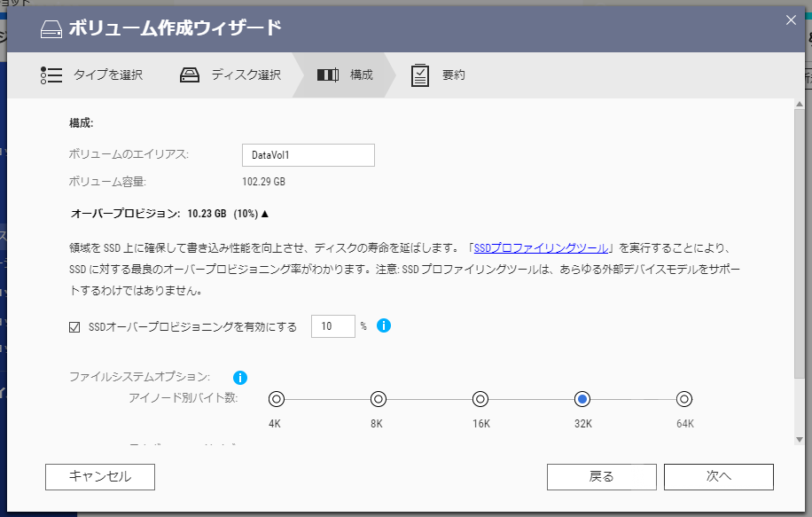Viewport: 812px width, 517px height.
Task: Click the scrollbar down arrow
Action: 800,440
